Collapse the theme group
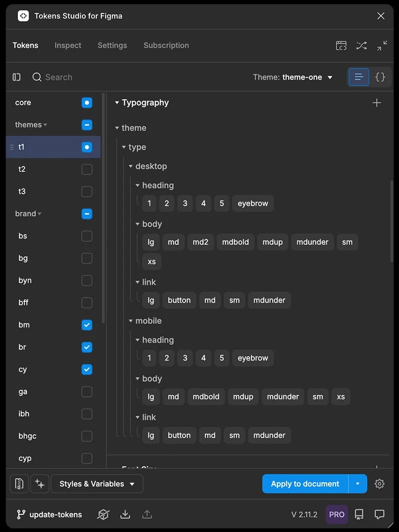399x532 pixels. [117, 128]
